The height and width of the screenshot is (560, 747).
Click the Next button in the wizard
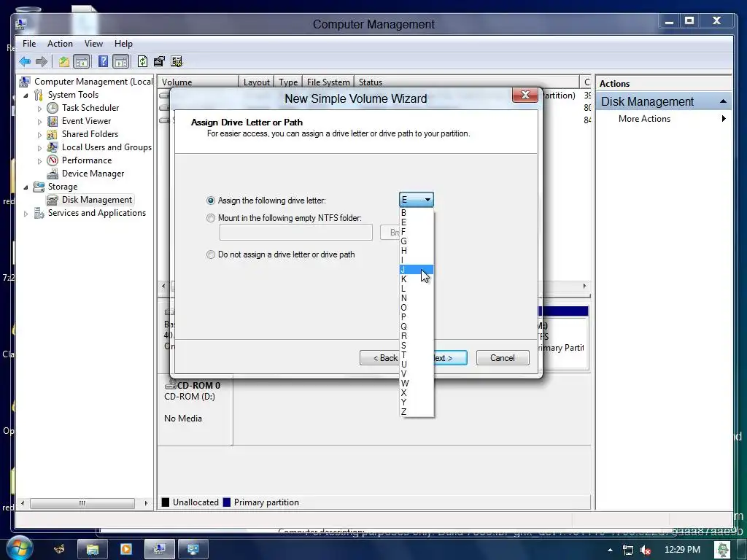click(x=450, y=357)
